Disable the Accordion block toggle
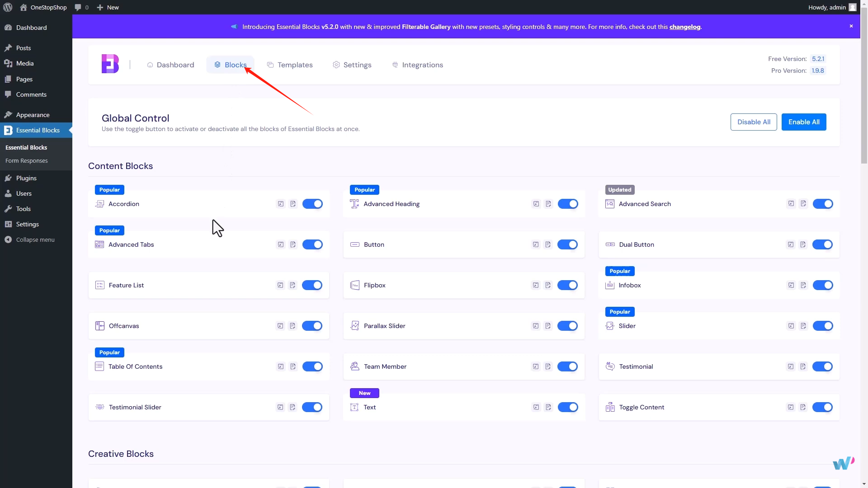Image resolution: width=868 pixels, height=488 pixels. point(312,204)
